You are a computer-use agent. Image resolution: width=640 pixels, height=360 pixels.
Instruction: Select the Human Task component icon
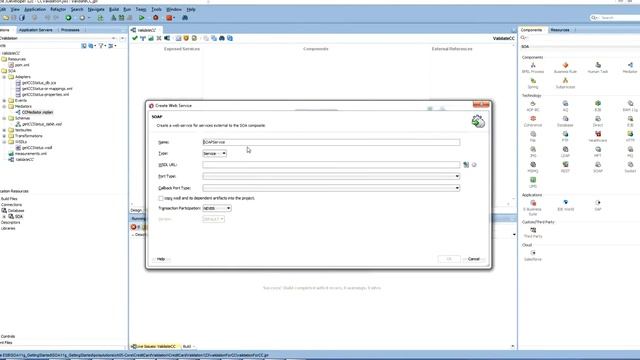[598, 65]
